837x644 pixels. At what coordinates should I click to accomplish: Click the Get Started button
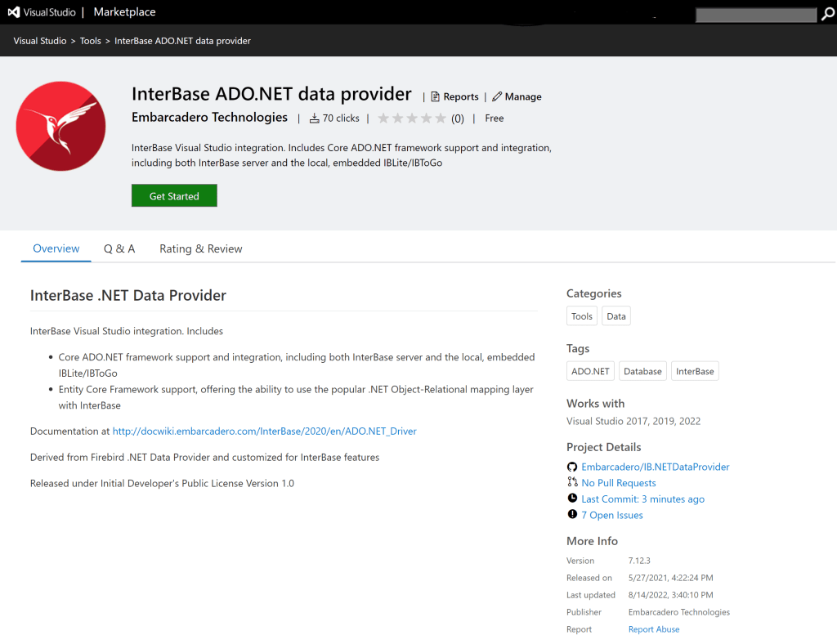click(174, 195)
